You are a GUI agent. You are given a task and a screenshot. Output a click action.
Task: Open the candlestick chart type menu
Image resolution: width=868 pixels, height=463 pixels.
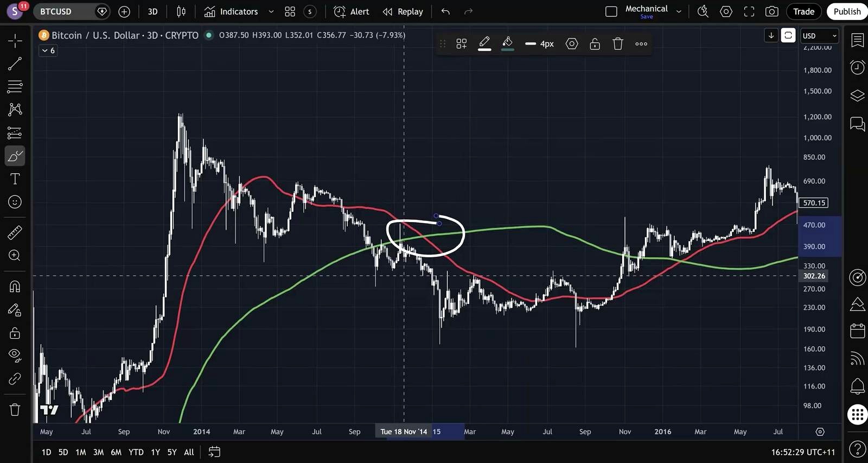click(181, 11)
